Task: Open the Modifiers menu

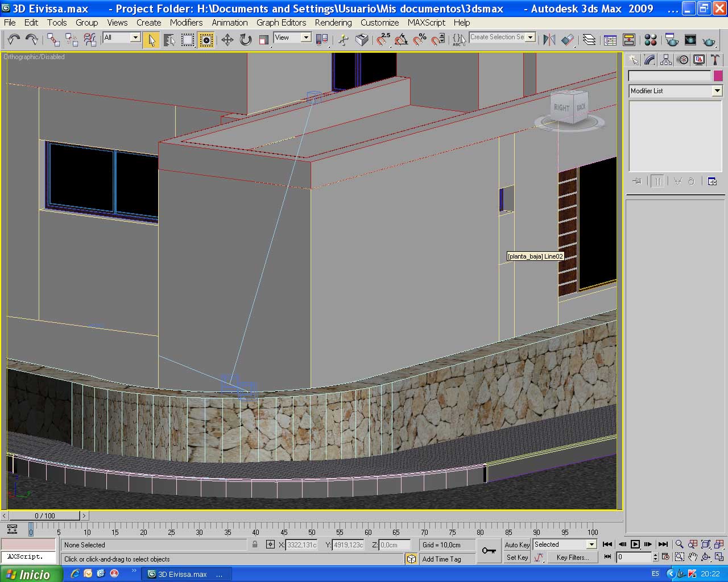Action: tap(186, 23)
